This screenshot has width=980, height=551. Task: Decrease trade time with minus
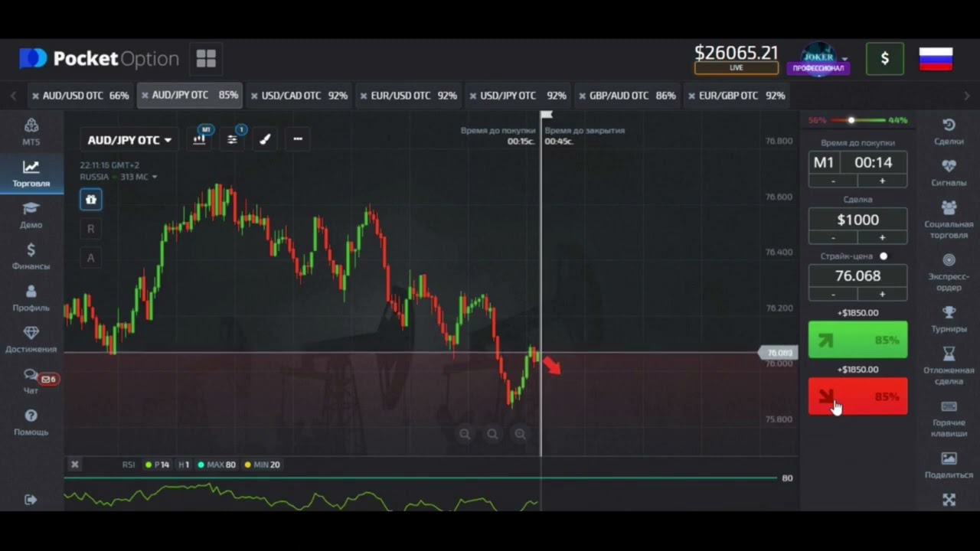(833, 181)
